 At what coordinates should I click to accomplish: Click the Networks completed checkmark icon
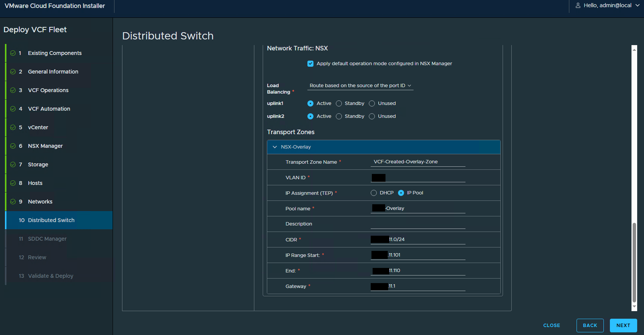point(13,202)
